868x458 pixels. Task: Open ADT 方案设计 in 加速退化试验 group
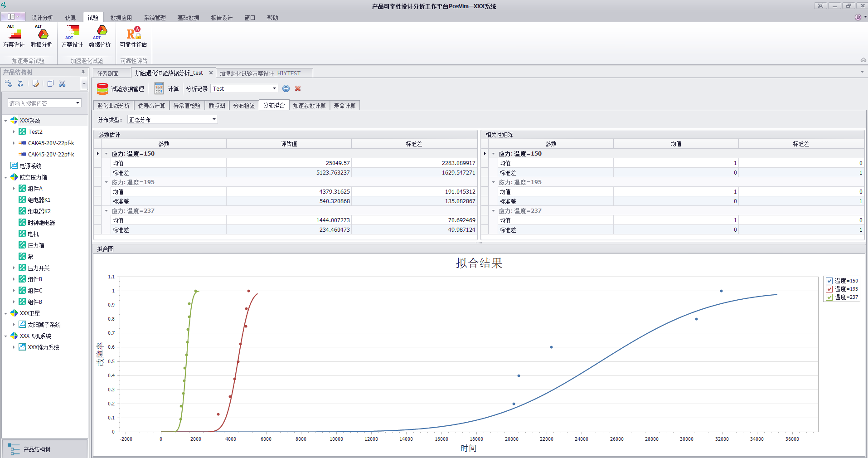click(x=72, y=37)
